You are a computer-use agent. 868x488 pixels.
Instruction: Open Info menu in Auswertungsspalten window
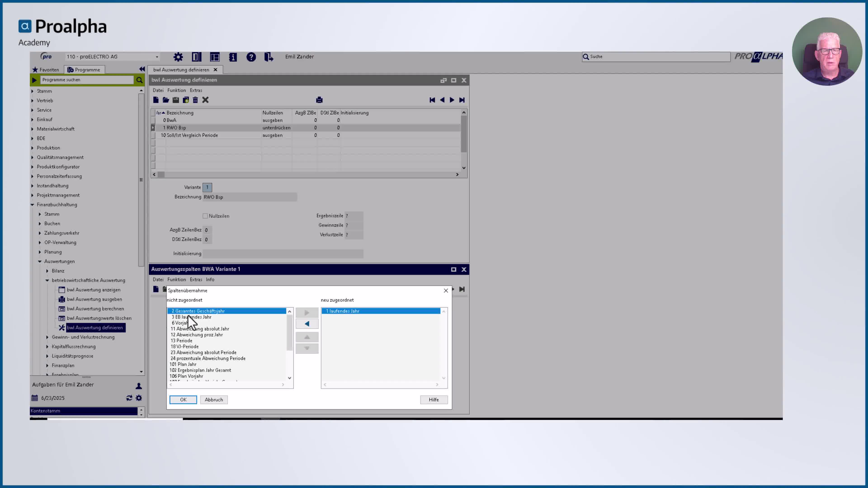point(210,279)
